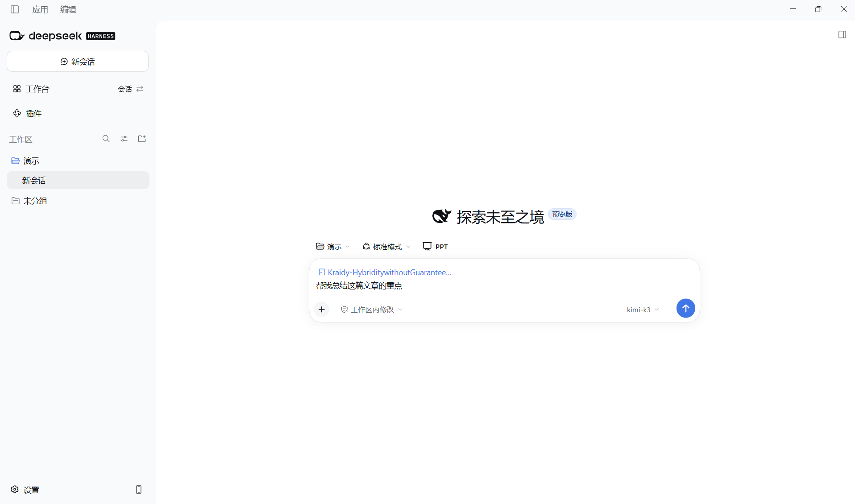Screen dimensions: 855x504
Task: Open the 工作台 workbench
Action: (31, 89)
